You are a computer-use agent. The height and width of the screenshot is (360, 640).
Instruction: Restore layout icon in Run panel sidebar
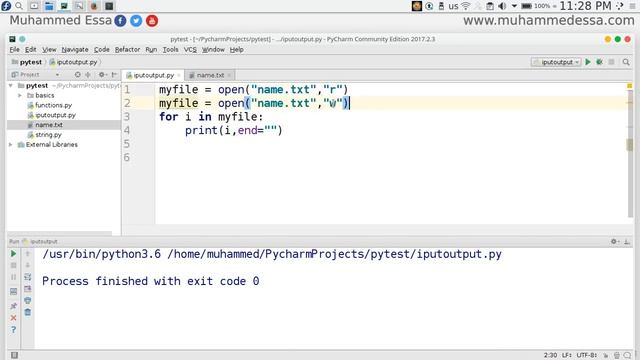pos(13,291)
